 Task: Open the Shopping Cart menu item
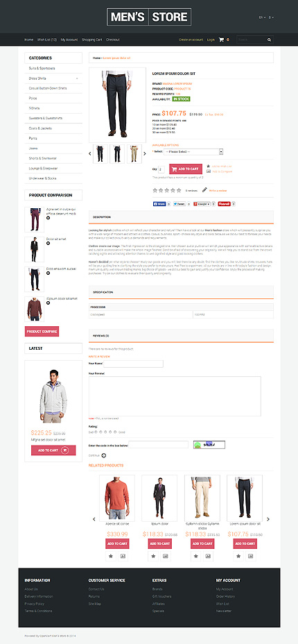[x=91, y=40]
